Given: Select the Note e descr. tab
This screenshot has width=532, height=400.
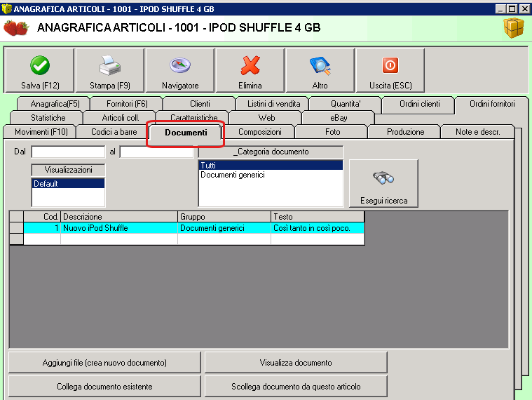Looking at the screenshot, I should 478,132.
